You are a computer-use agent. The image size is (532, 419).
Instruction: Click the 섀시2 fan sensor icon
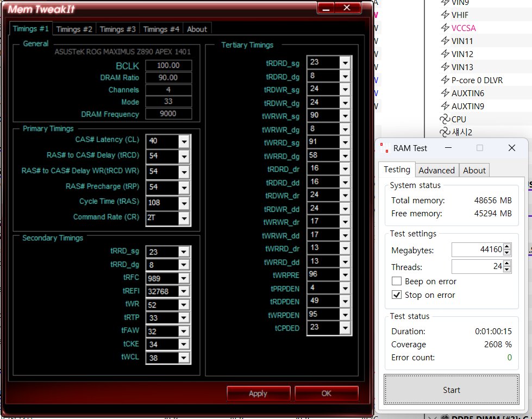coord(445,132)
